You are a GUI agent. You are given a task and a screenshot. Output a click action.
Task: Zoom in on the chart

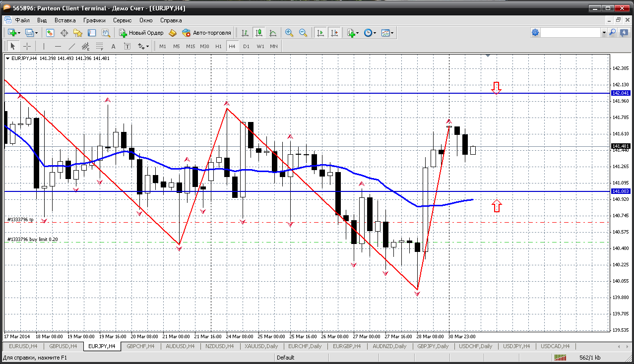point(289,33)
